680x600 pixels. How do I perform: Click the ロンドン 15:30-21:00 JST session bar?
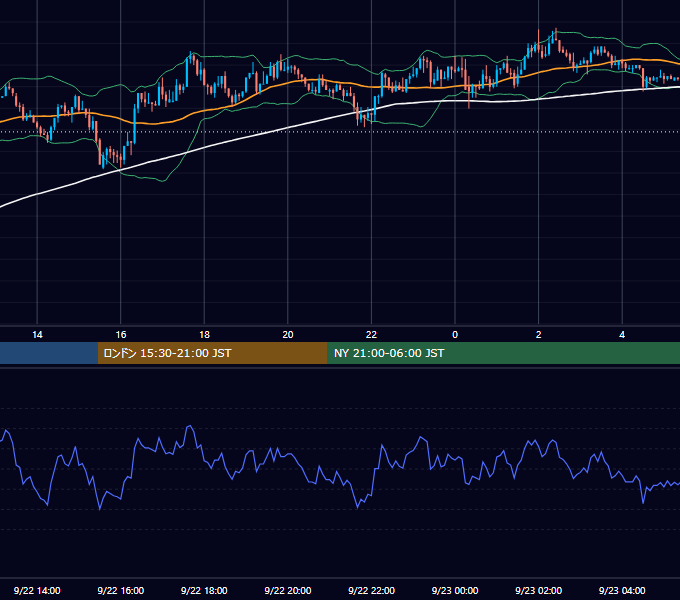[x=212, y=353]
